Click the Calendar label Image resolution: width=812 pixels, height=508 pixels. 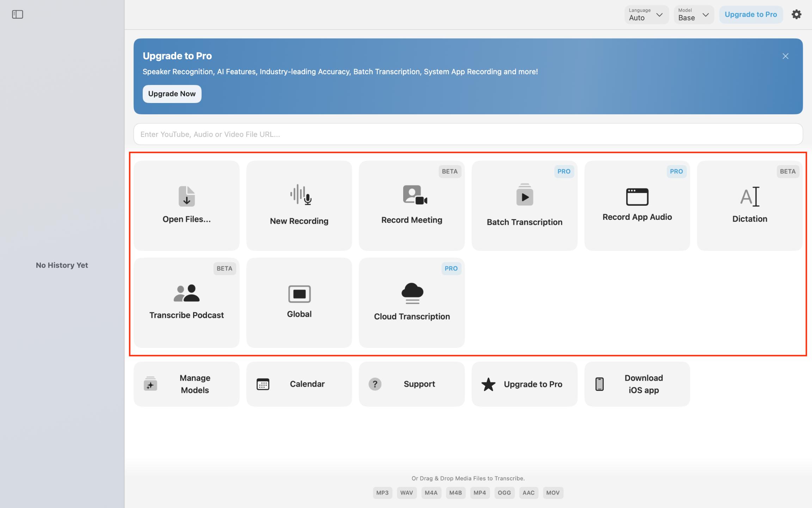pos(307,384)
